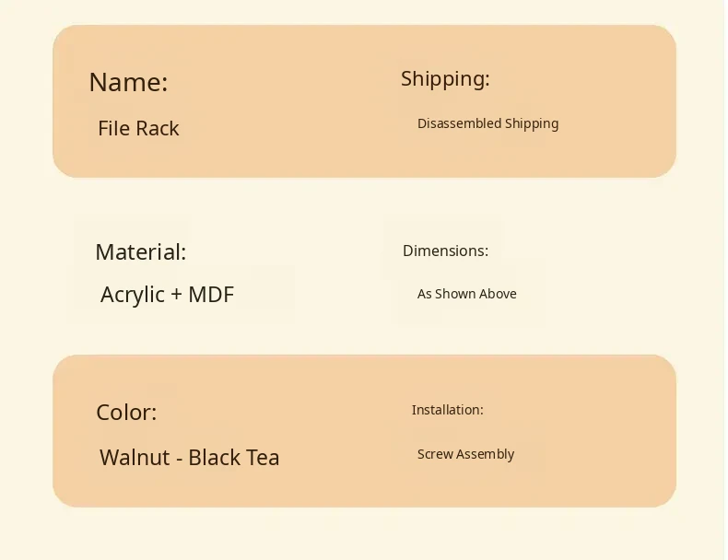This screenshot has width=728, height=560.
Task: Click the word "Walnut" in color value
Action: [x=134, y=458]
